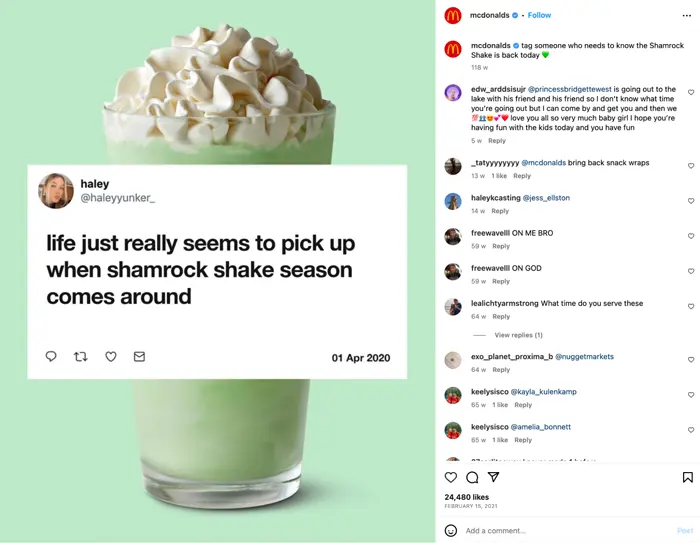Open the @kayla_kulenkamp mention
This screenshot has width=700, height=543.
543,392
